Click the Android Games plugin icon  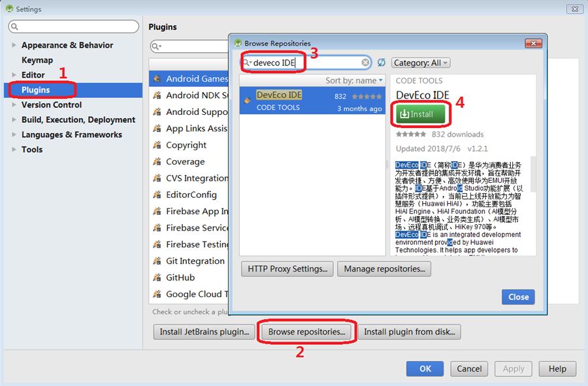(x=157, y=78)
